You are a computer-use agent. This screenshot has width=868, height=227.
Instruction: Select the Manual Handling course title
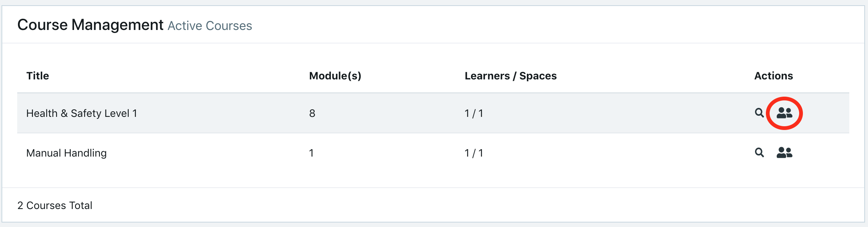pos(67,153)
